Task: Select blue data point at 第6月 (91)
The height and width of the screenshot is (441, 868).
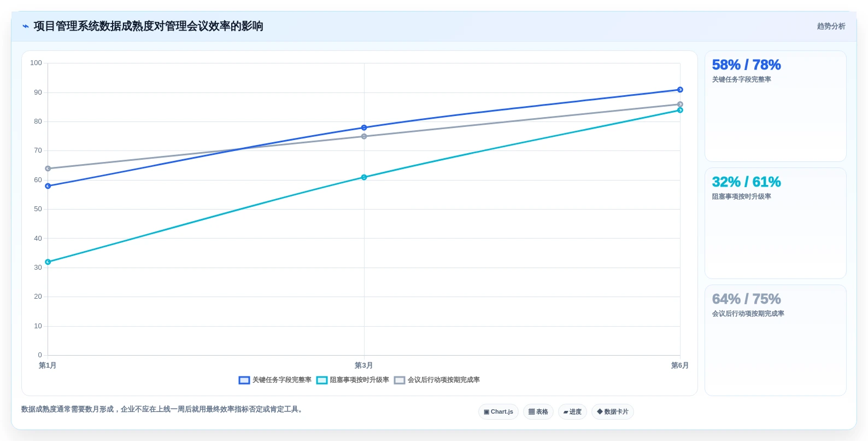Action: click(680, 90)
